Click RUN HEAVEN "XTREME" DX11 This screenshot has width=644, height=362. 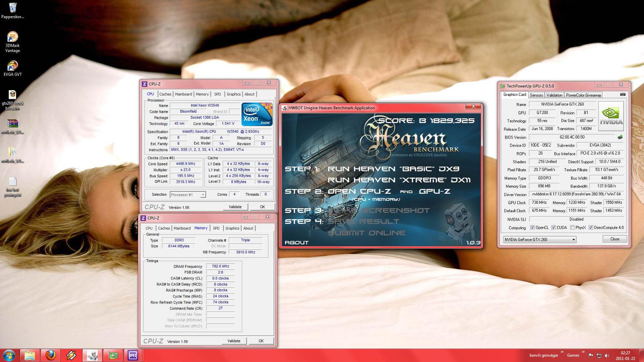[399, 180]
